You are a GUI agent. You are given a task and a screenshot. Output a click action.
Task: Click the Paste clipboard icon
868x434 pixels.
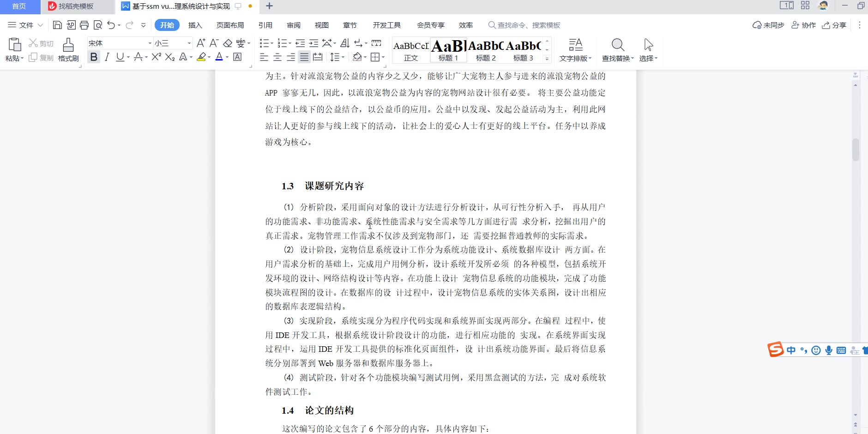tap(15, 45)
